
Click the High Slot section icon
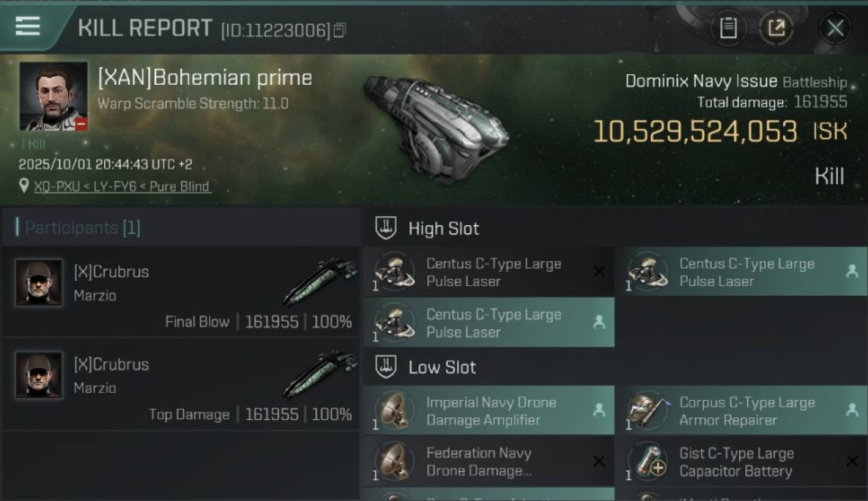click(386, 228)
